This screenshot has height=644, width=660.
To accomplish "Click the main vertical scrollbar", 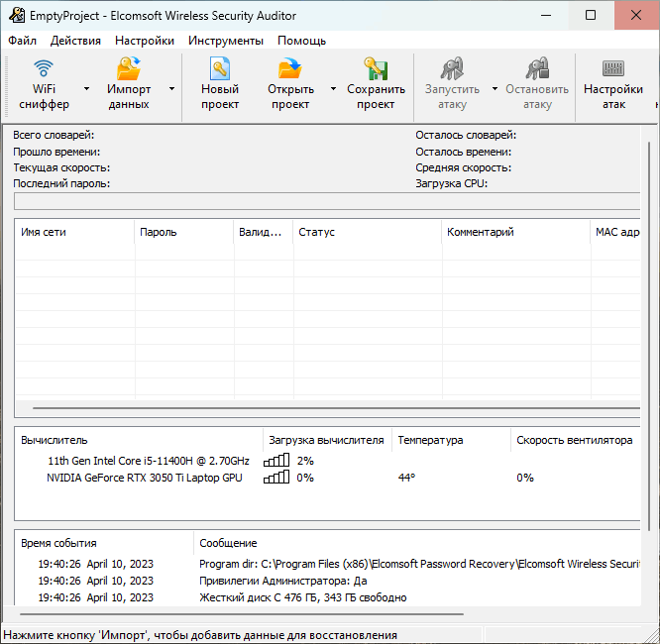I will pyautogui.click(x=649, y=337).
